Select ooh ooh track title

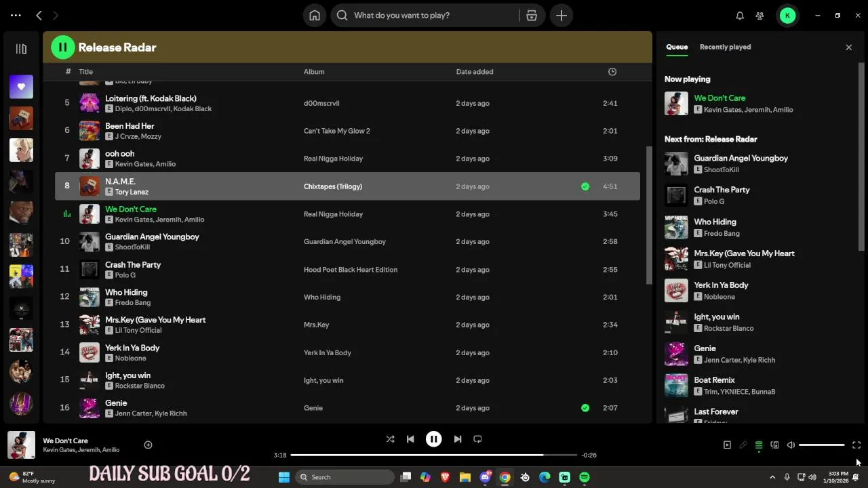[119, 154]
